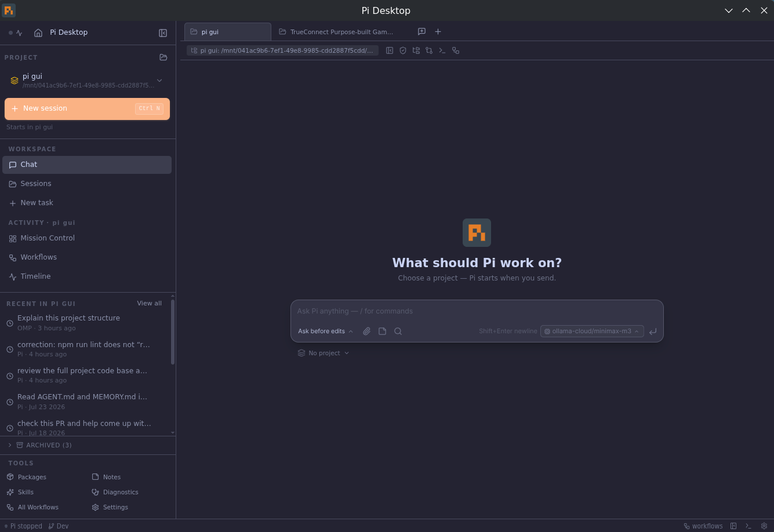Screen dimensions: 774x532
Task: Open Packages tool
Action: click(27, 477)
